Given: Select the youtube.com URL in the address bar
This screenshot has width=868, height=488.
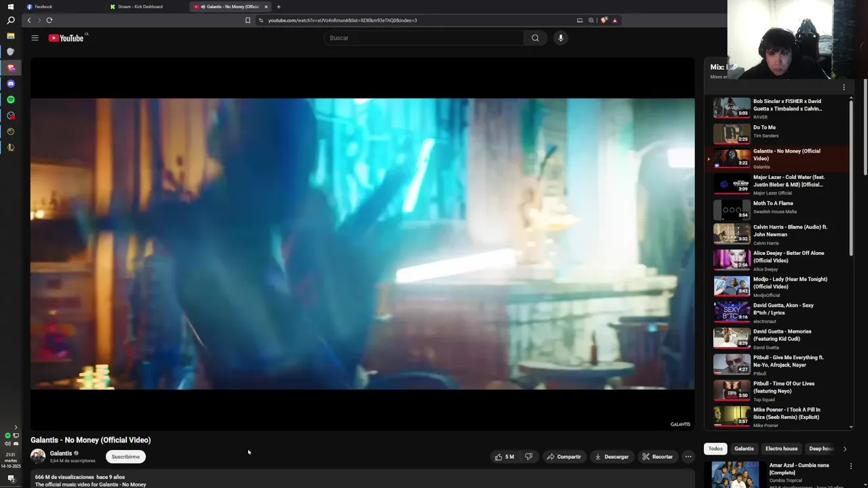Looking at the screenshot, I should [x=342, y=20].
